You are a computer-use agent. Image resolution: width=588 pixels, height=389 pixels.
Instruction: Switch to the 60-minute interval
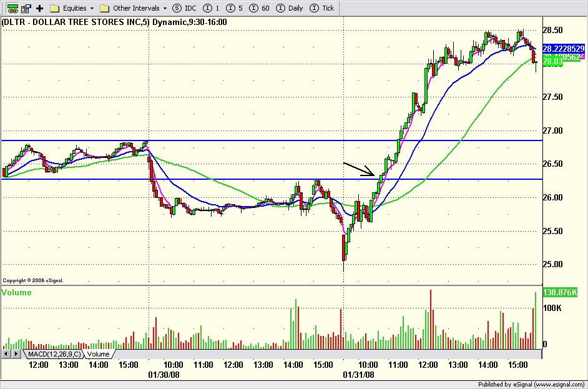click(x=260, y=8)
